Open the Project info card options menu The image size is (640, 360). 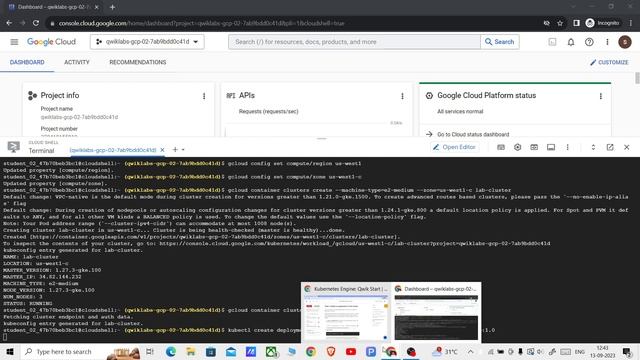204,96
